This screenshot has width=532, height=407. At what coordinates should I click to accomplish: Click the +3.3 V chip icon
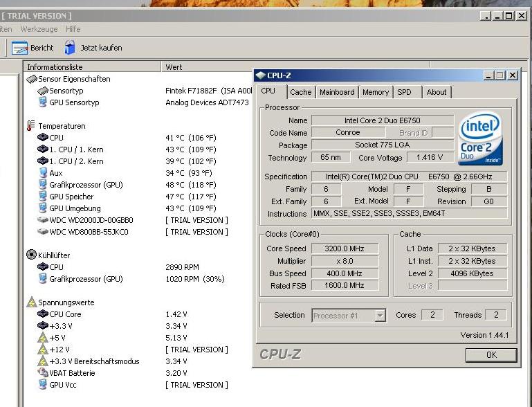(43, 326)
